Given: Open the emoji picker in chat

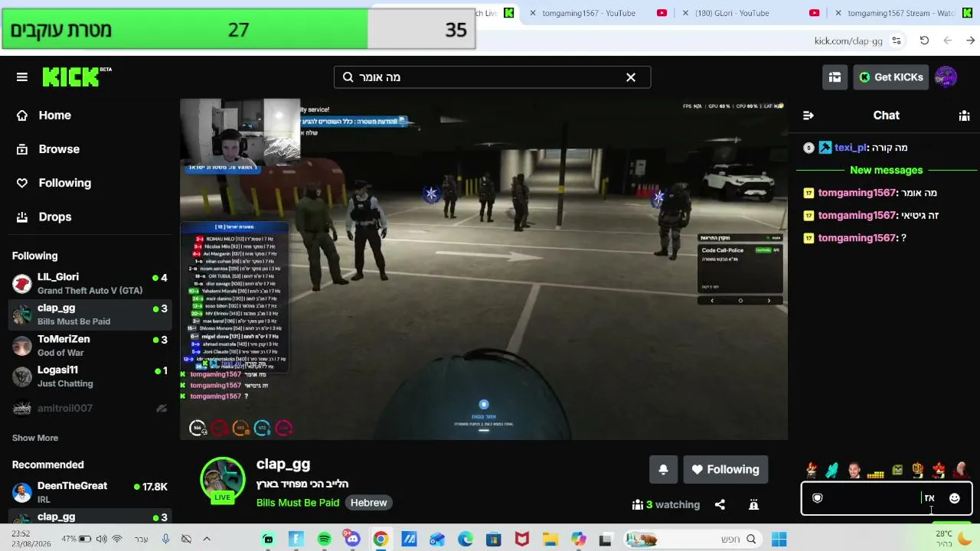Looking at the screenshot, I should tap(954, 498).
